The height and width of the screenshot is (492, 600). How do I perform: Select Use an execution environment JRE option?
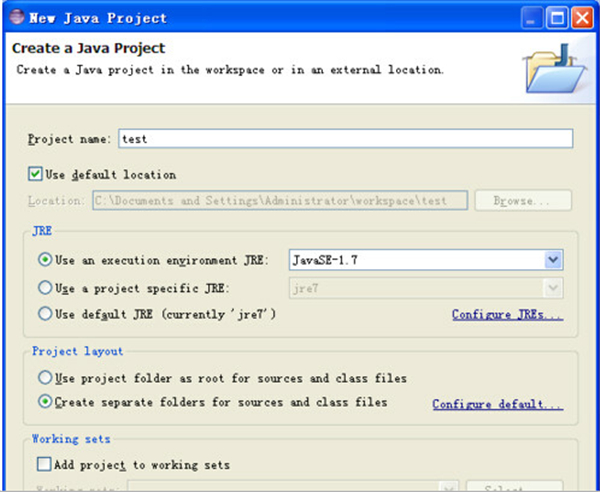click(45, 259)
